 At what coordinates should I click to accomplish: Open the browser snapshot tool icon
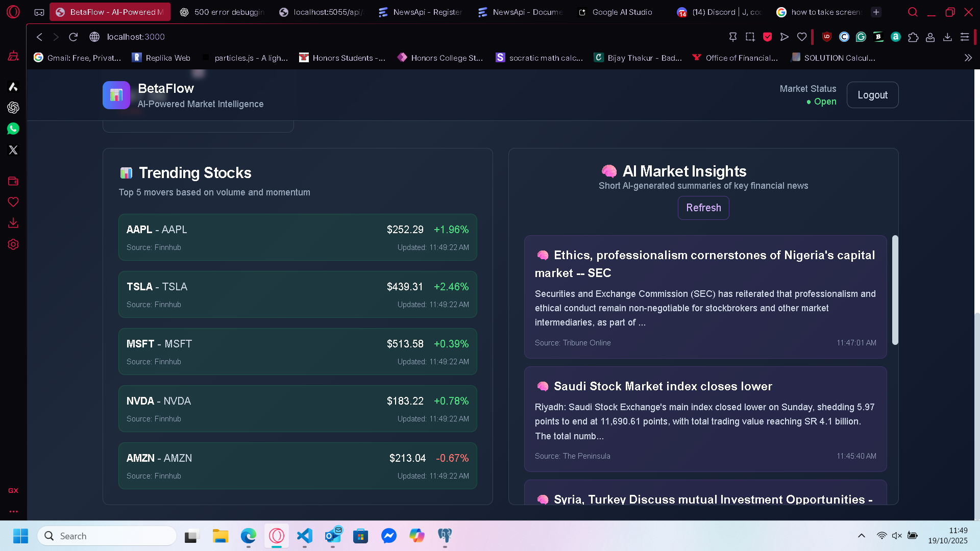[750, 37]
